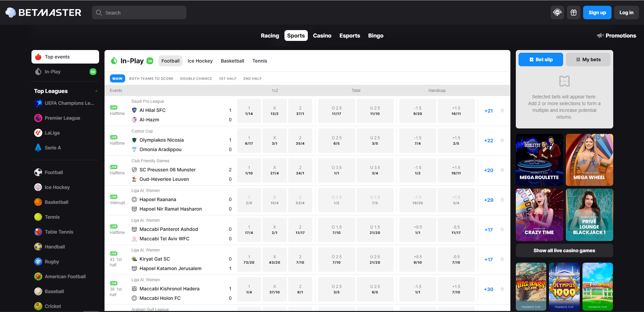The image size is (644, 312).
Task: Favorite the Kiryat Gat SC match
Action: pos(502,259)
